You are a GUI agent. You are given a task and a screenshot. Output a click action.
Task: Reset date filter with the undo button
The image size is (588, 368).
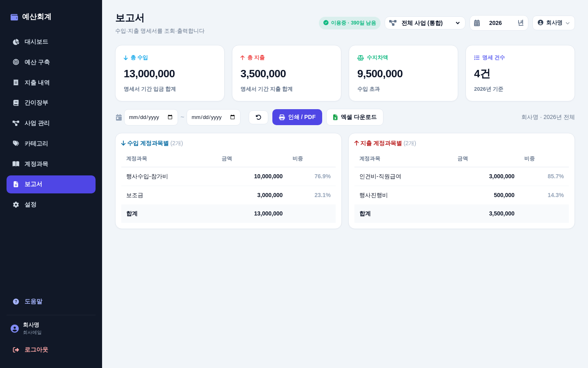258,117
